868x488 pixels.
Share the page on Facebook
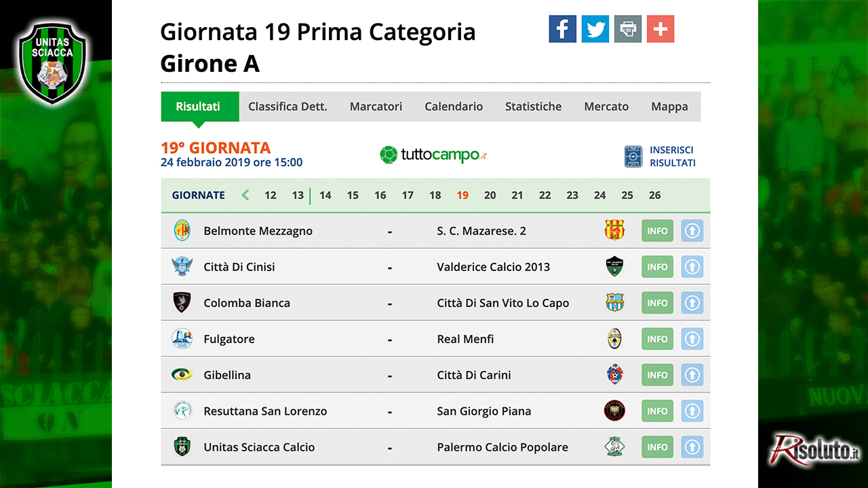click(563, 29)
